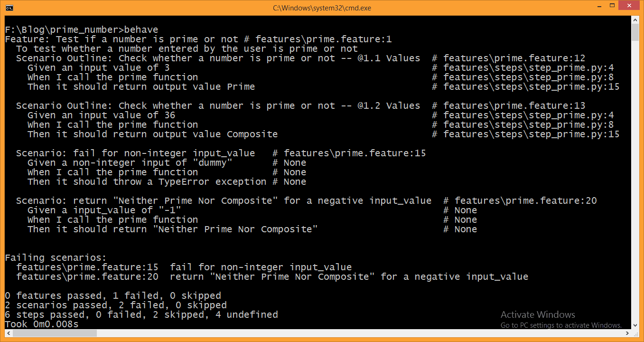Screen dimensions: 644x342
Task: Click the 'Given an input value of 36' line
Action: (101, 115)
